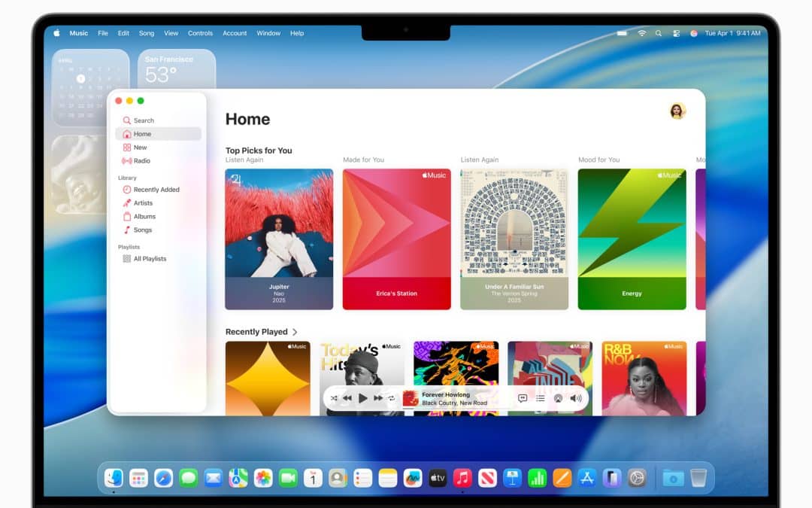The image size is (812, 508).
Task: Open Reminders from the Dock
Action: point(362,477)
